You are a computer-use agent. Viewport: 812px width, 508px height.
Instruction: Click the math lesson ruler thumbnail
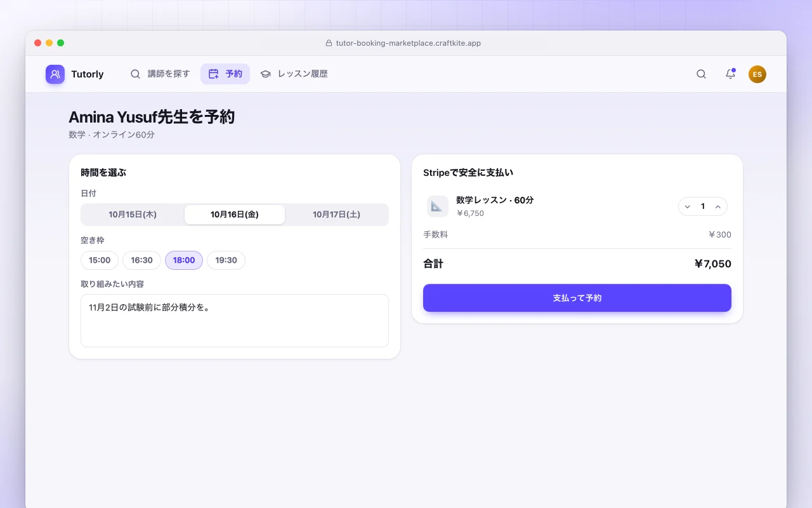tap(437, 206)
